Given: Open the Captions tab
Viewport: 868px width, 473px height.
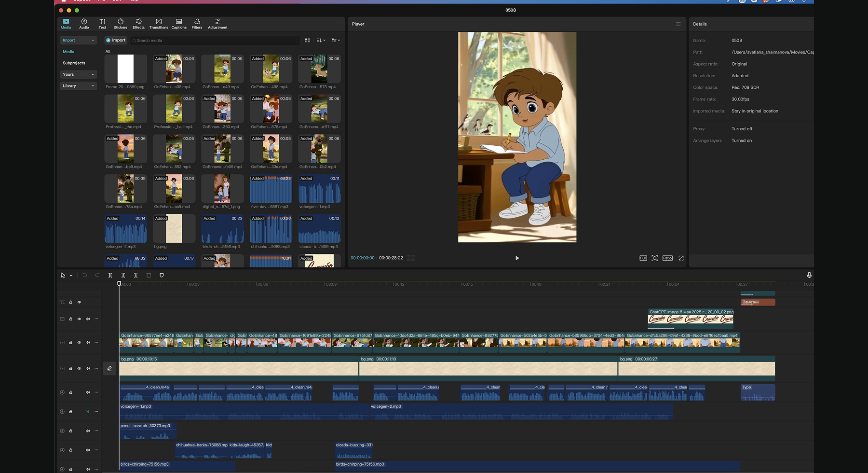Looking at the screenshot, I should click(179, 24).
